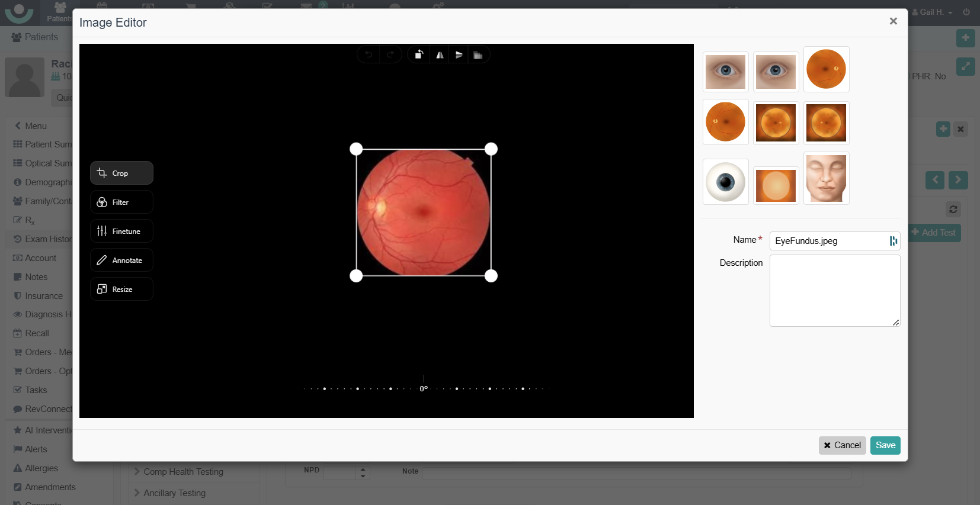Click the Add Test button

coord(934,233)
